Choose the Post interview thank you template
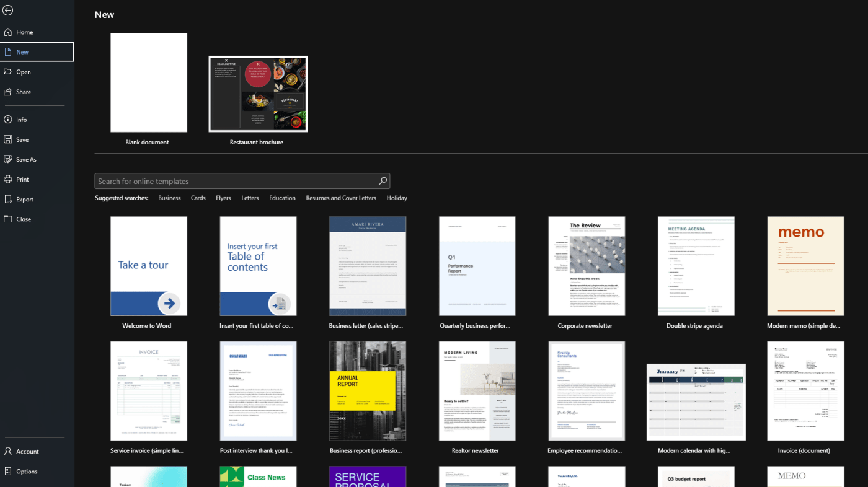868x487 pixels. (258, 391)
